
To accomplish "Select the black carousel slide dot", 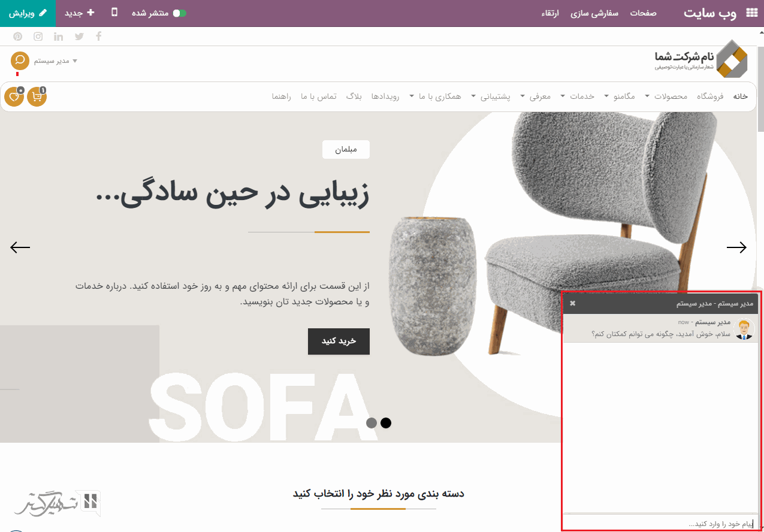I will [x=386, y=423].
